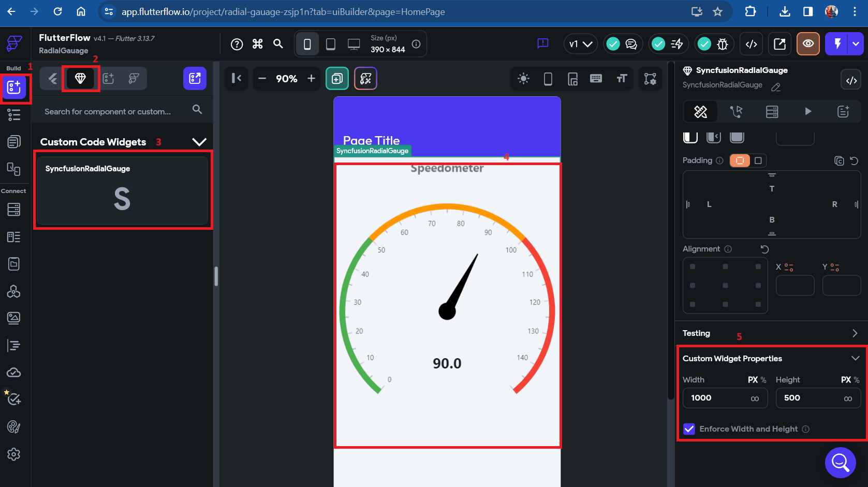Collapse the left panel

[237, 78]
